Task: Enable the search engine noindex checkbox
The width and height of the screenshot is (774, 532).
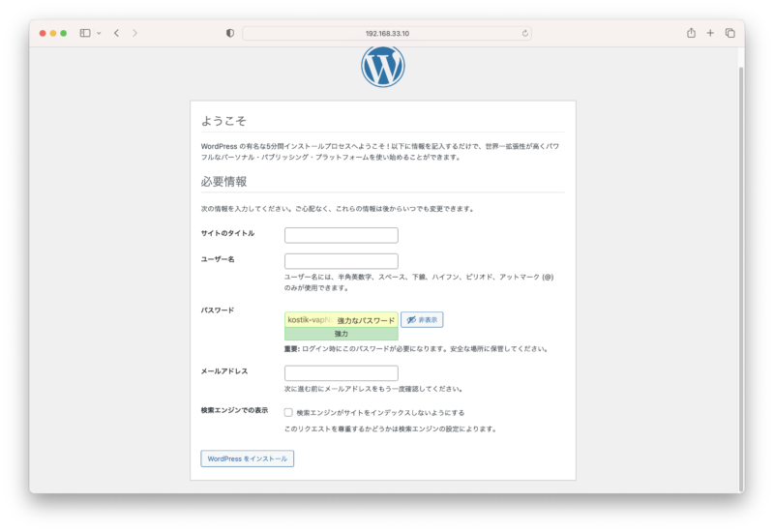Action: 288,413
